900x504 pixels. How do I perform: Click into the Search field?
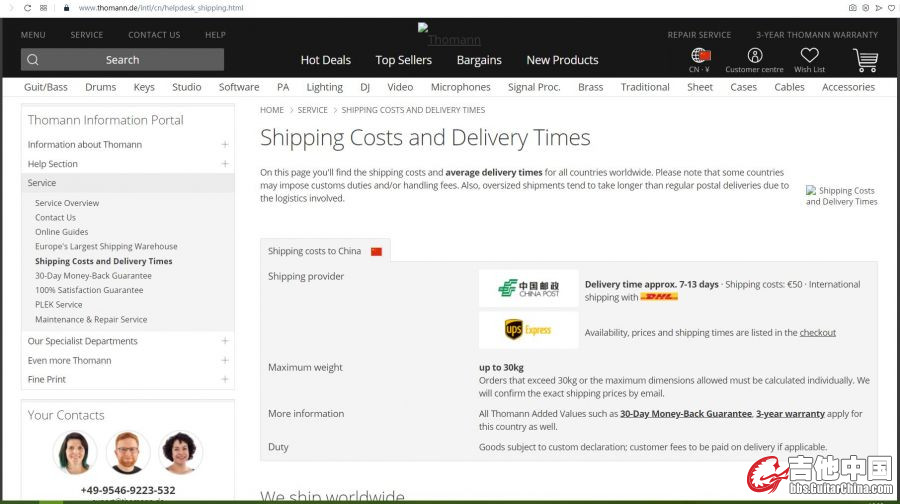(122, 60)
